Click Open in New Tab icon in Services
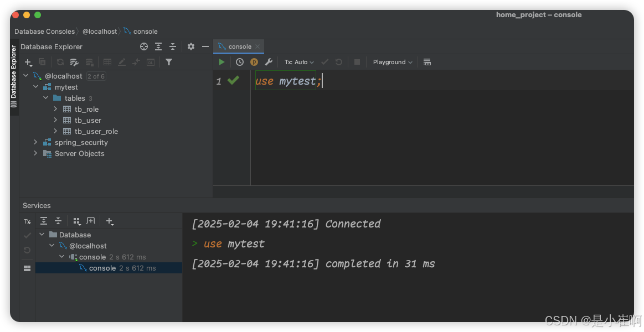Screen dimensions: 644x332 (91, 221)
